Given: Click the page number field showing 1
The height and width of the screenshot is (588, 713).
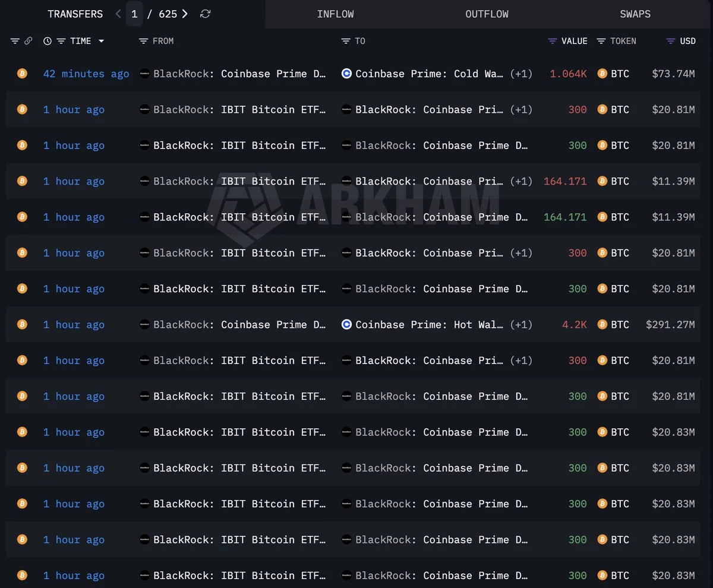Looking at the screenshot, I should click(x=134, y=14).
